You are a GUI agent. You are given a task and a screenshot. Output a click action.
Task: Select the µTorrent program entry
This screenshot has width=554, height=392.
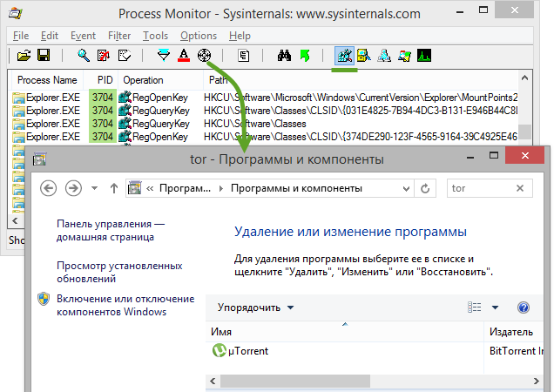[240, 351]
